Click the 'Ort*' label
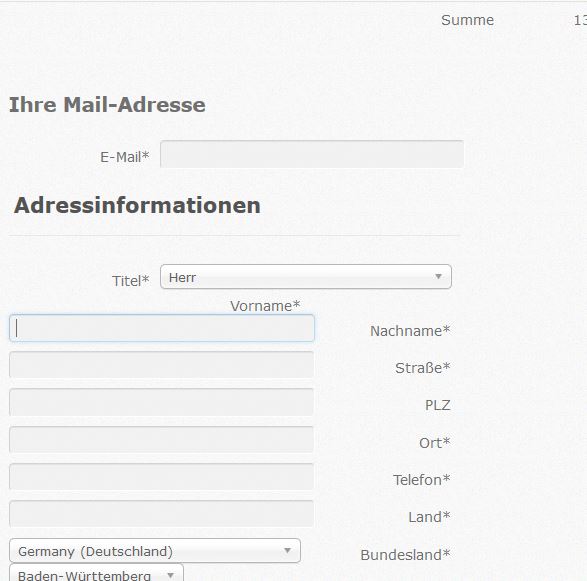Screen dimensions: 587x581 point(435,443)
